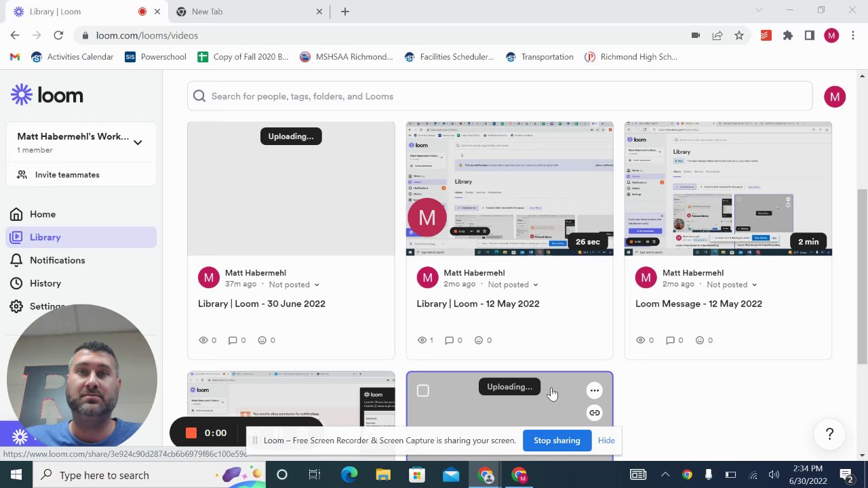Click the share page icon in address bar

click(x=717, y=35)
